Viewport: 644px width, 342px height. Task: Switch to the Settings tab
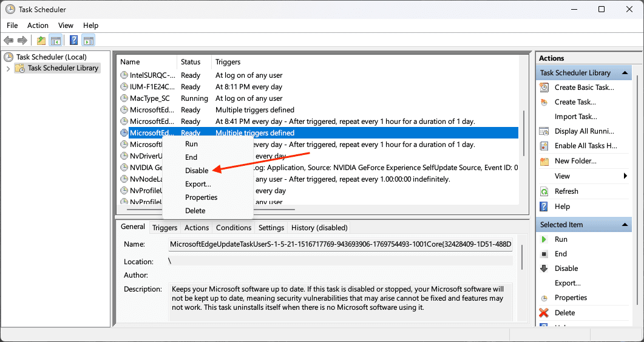(271, 227)
